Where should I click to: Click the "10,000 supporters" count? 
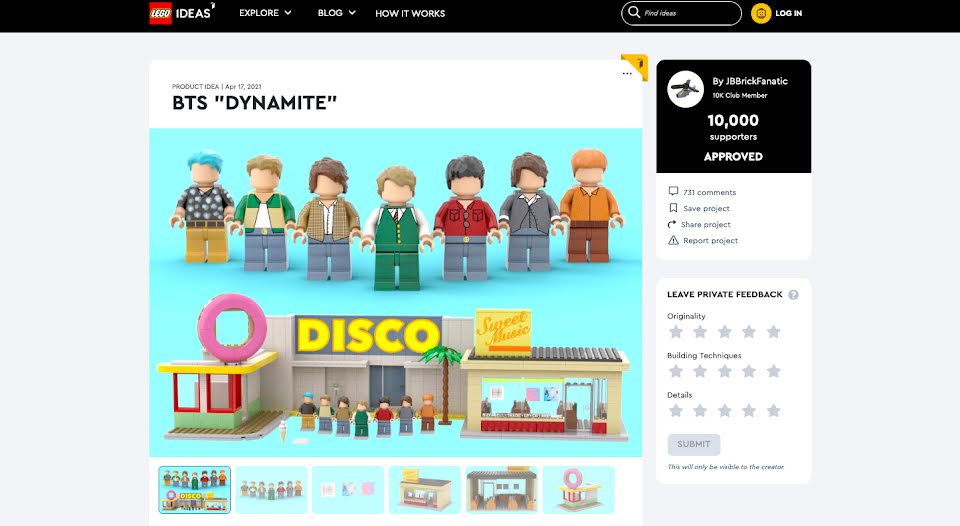pos(733,127)
